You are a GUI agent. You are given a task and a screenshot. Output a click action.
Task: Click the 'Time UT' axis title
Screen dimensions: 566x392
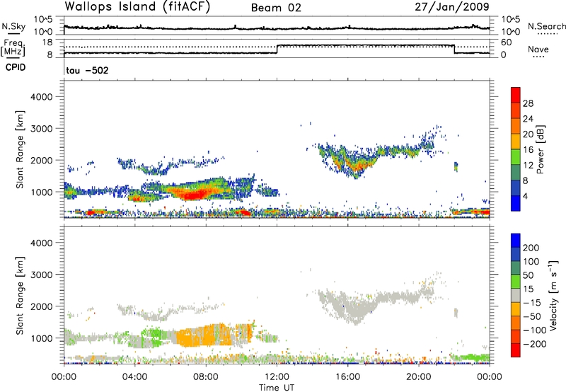point(277,388)
